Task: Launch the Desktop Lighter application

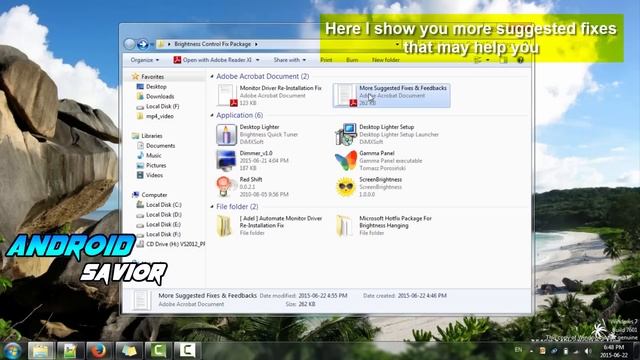Action: coord(258,134)
